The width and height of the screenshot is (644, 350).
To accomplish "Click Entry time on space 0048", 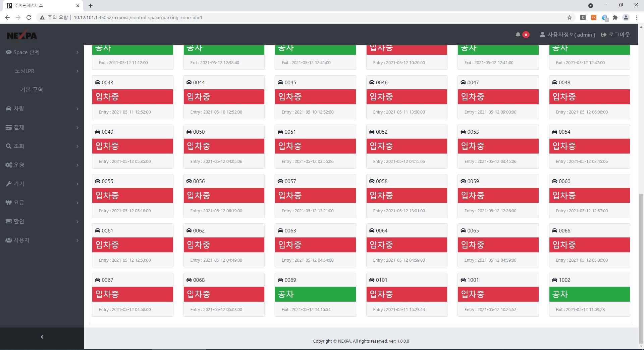I will click(582, 112).
